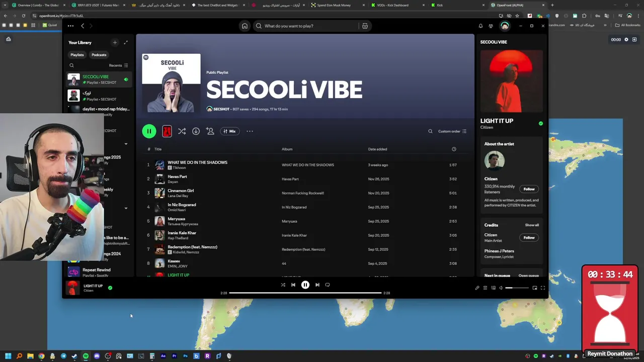Image resolution: width=644 pixels, height=362 pixels.
Task: Open Chrome three-dot menu
Action: click(638, 16)
